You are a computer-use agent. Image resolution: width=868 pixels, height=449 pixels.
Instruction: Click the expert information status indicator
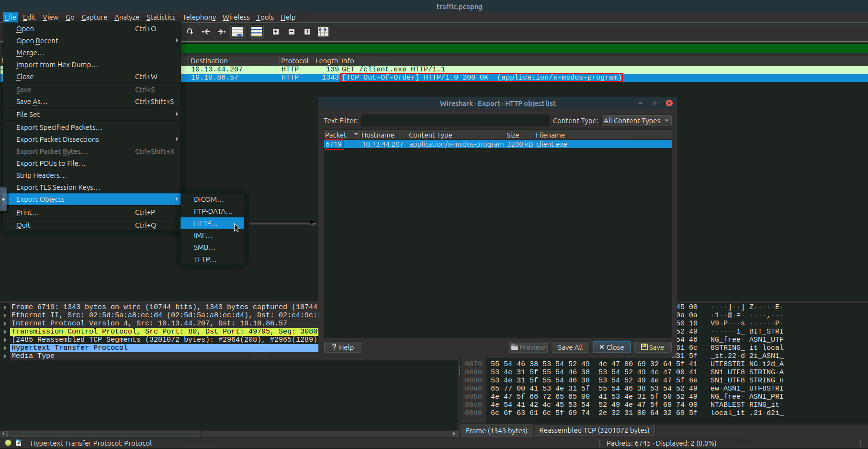click(x=8, y=443)
